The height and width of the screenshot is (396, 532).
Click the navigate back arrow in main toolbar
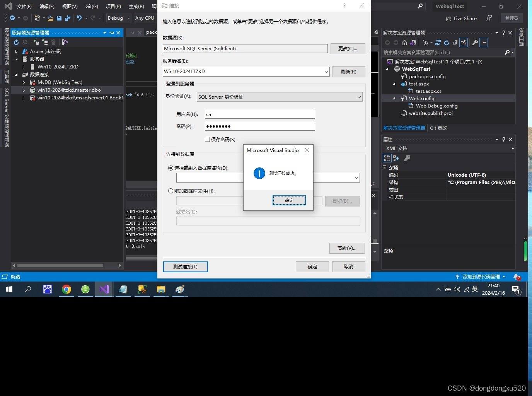12,18
